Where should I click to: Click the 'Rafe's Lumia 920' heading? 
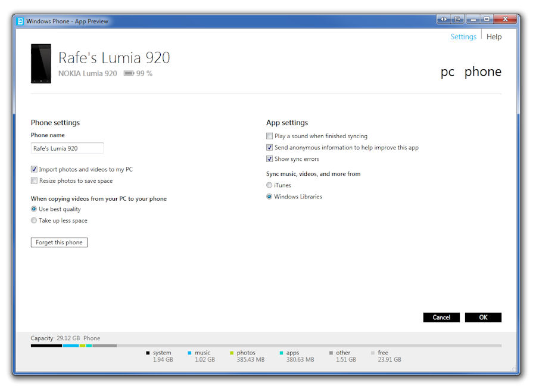click(x=114, y=58)
